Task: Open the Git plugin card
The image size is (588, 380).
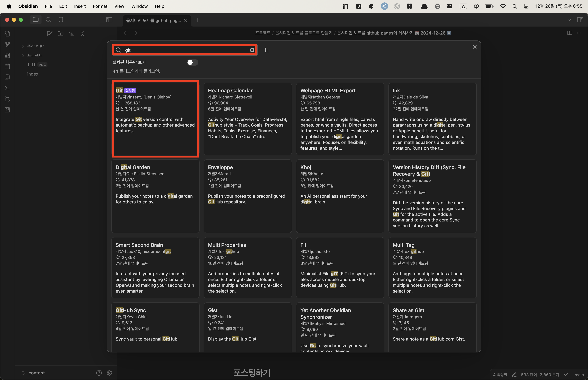Action: click(155, 119)
